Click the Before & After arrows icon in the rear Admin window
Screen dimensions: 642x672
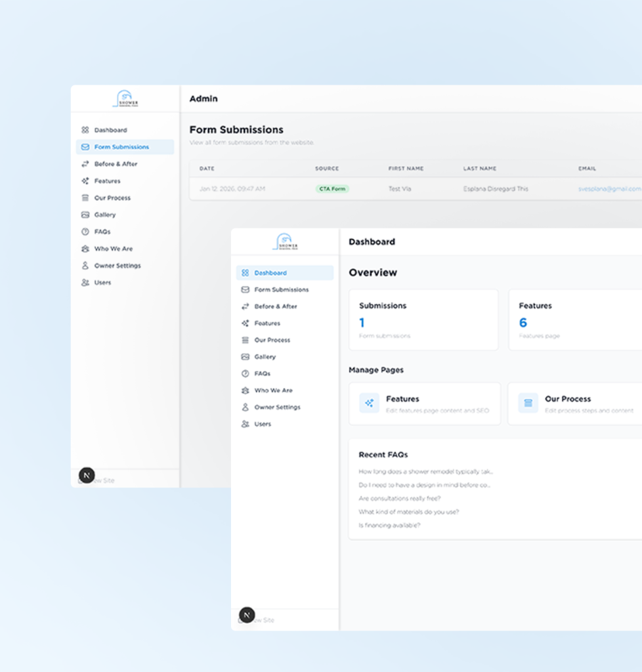pyautogui.click(x=85, y=164)
